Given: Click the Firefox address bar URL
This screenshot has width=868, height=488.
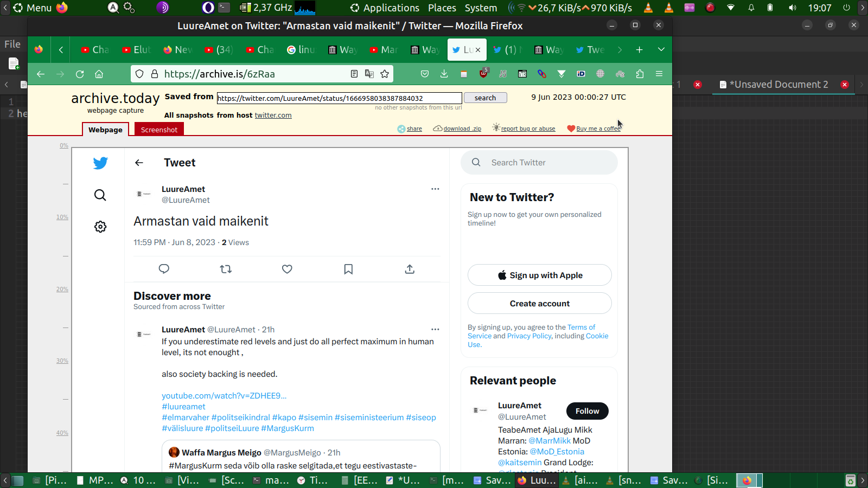Looking at the screenshot, I should tap(219, 74).
